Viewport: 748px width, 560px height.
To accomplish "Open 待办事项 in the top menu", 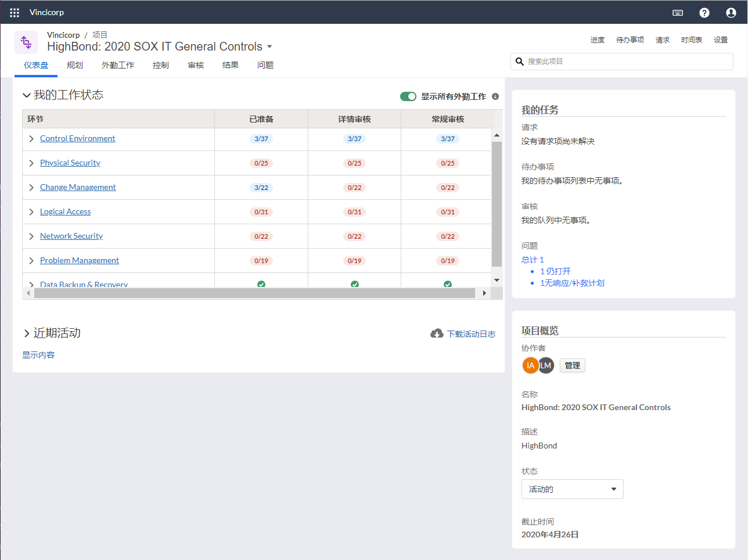I will tap(630, 40).
